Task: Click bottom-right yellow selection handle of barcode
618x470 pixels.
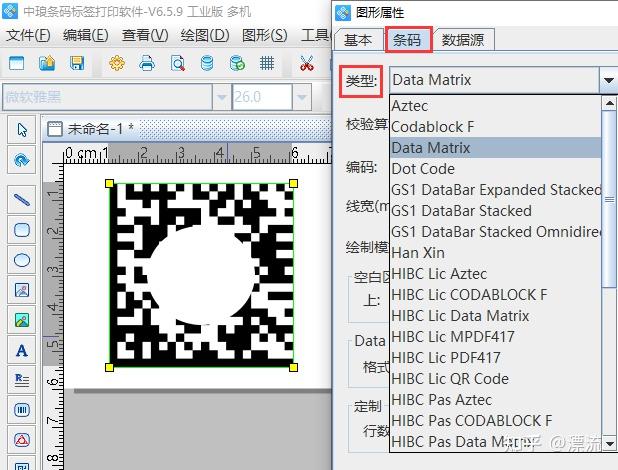Action: pyautogui.click(x=293, y=367)
